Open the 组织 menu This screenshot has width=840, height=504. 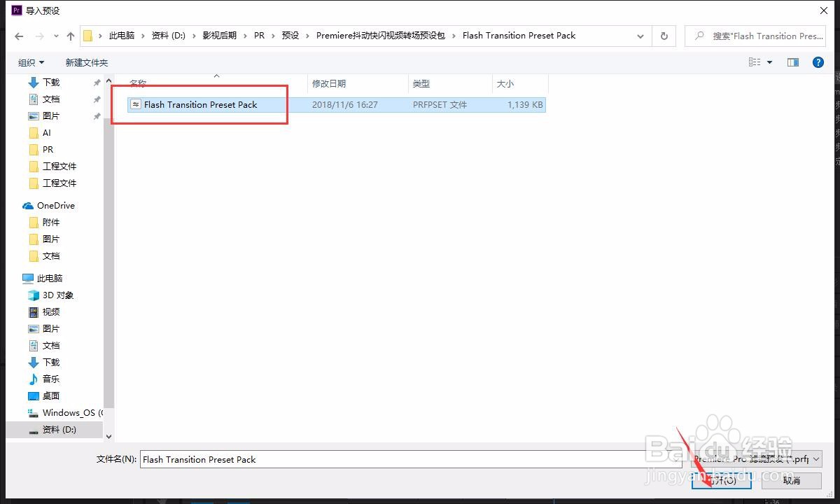(31, 62)
